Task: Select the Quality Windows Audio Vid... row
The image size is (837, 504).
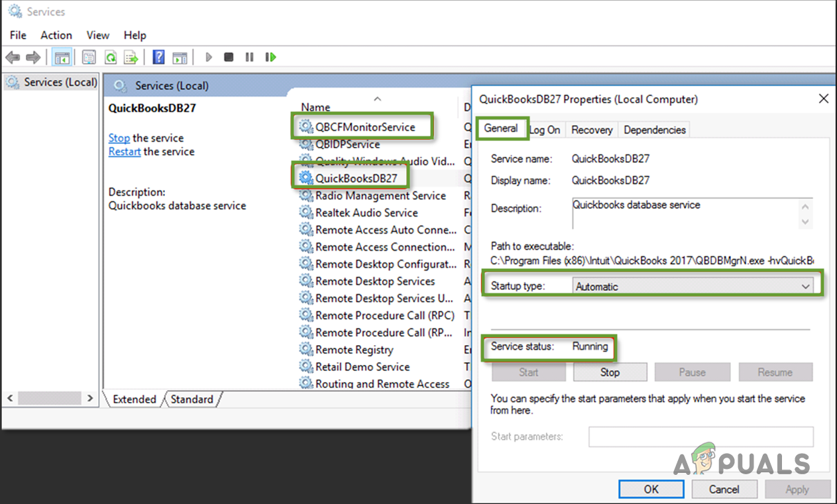Action: click(377, 161)
